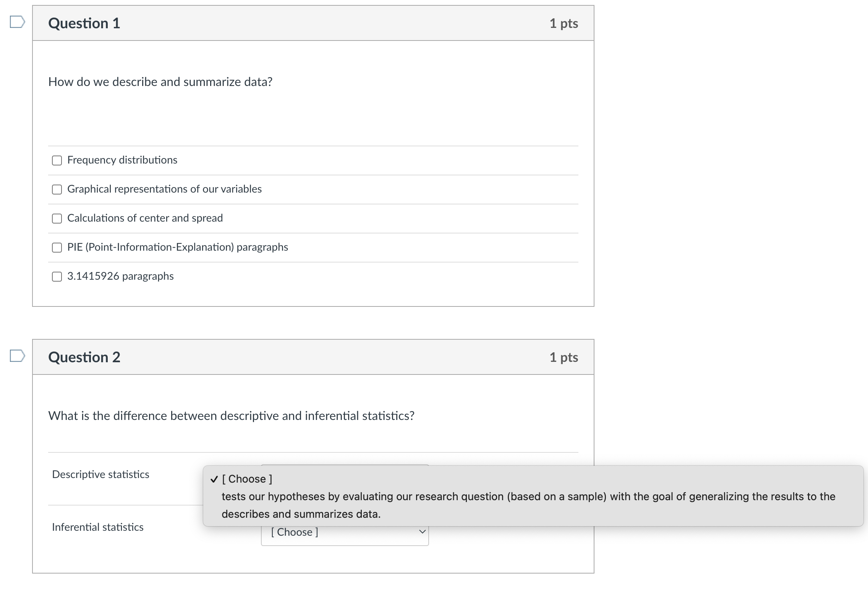Click the Question 2 header

(84, 357)
